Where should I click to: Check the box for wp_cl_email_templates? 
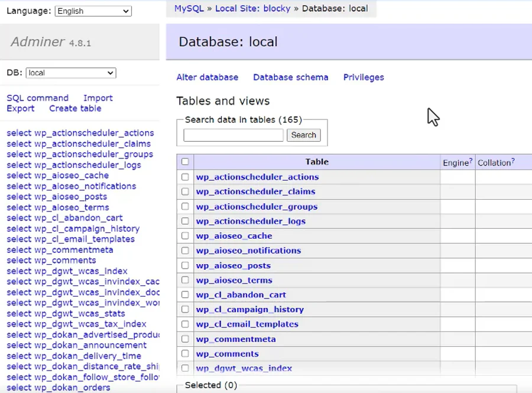tap(185, 324)
